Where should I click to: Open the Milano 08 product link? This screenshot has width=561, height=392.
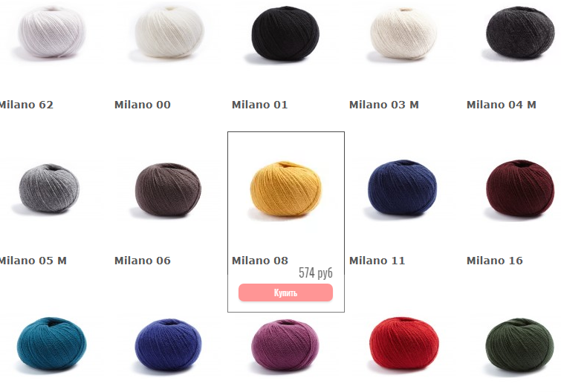tap(260, 261)
